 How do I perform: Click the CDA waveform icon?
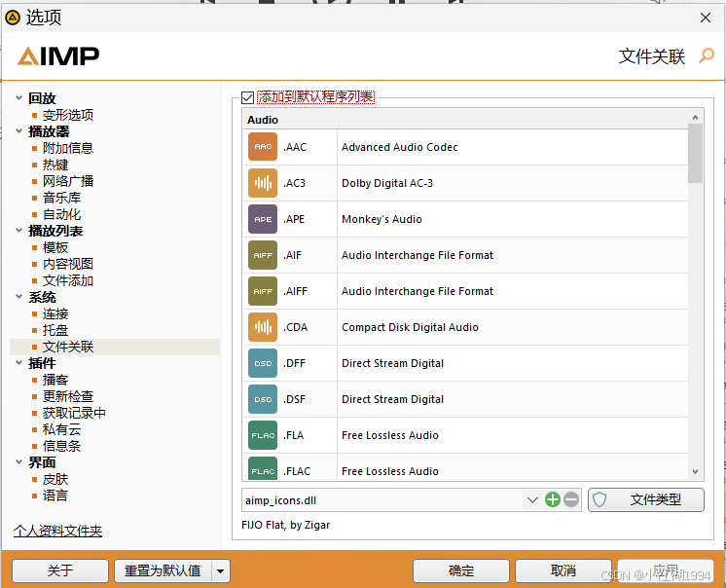coord(263,327)
